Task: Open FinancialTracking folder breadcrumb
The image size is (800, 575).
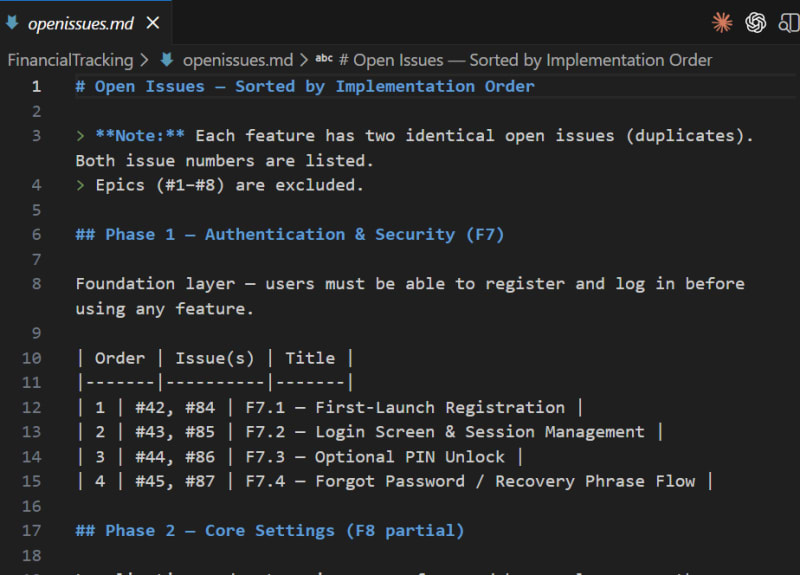Action: [x=70, y=60]
